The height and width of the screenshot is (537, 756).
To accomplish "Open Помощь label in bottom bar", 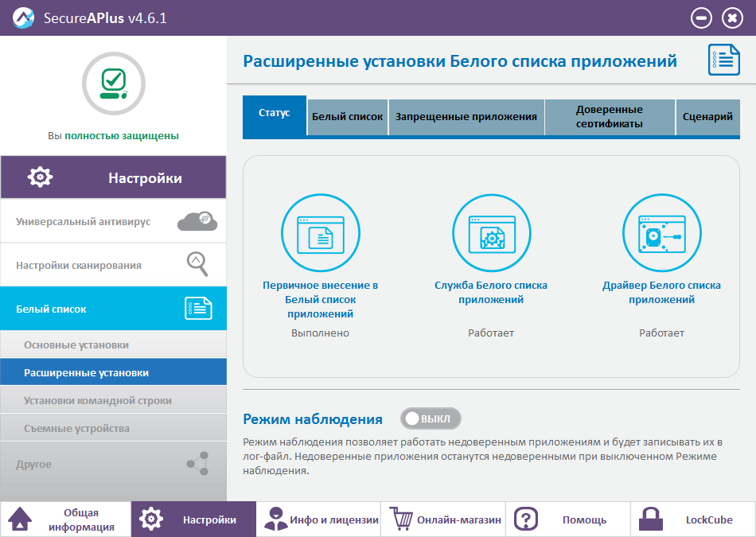I will point(584,520).
